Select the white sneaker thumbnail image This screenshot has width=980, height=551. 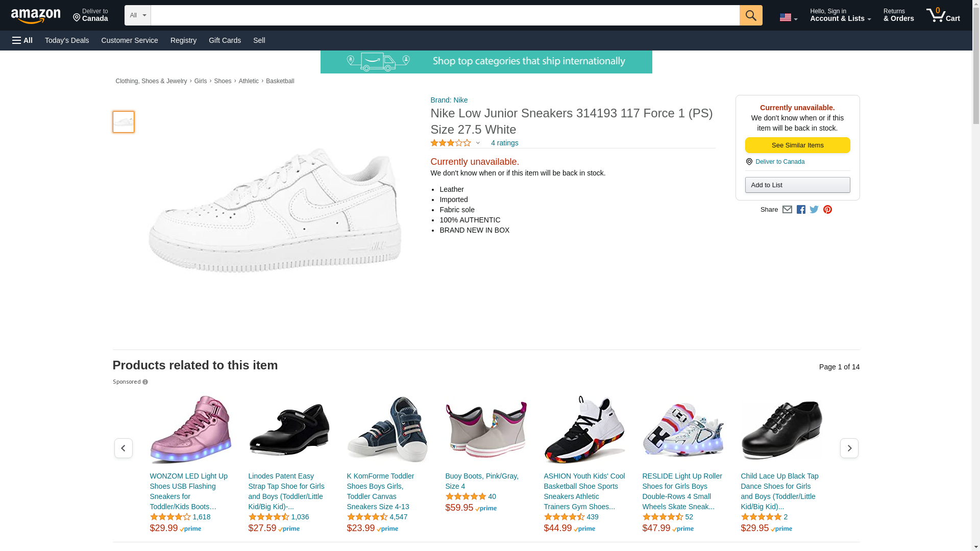(x=124, y=122)
